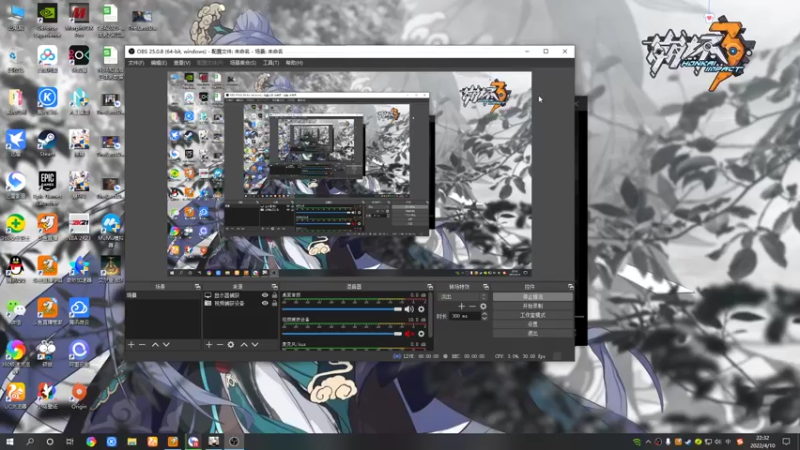Open Desktop Audio mixer settings gear
The height and width of the screenshot is (450, 800).
click(421, 309)
